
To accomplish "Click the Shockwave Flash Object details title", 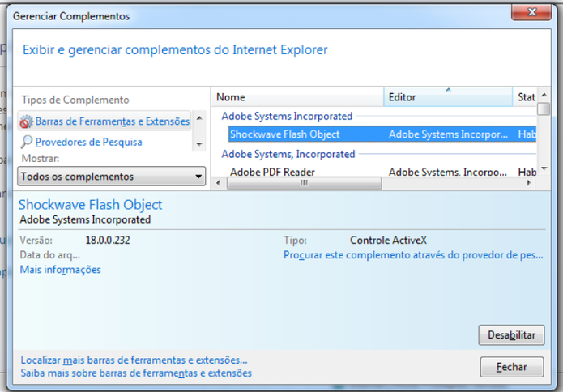I will tap(90, 205).
